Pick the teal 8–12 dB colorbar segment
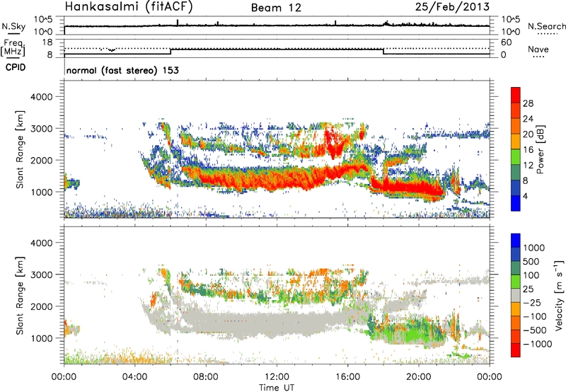The width and height of the screenshot is (566, 392). point(516,173)
